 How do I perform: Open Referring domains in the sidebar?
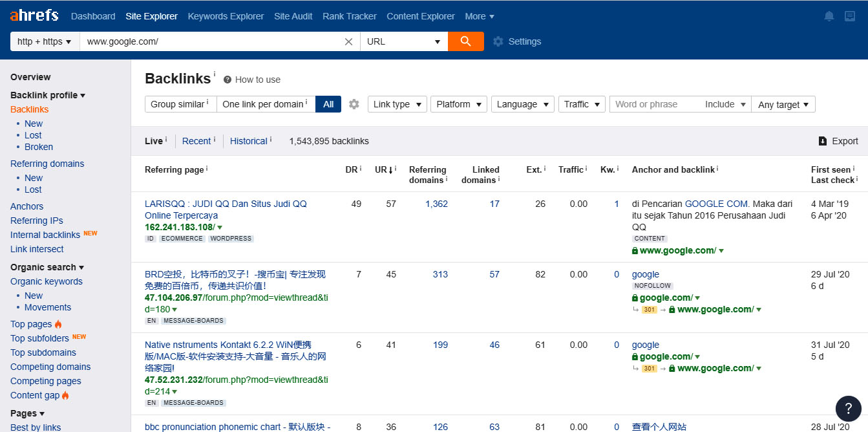(47, 163)
